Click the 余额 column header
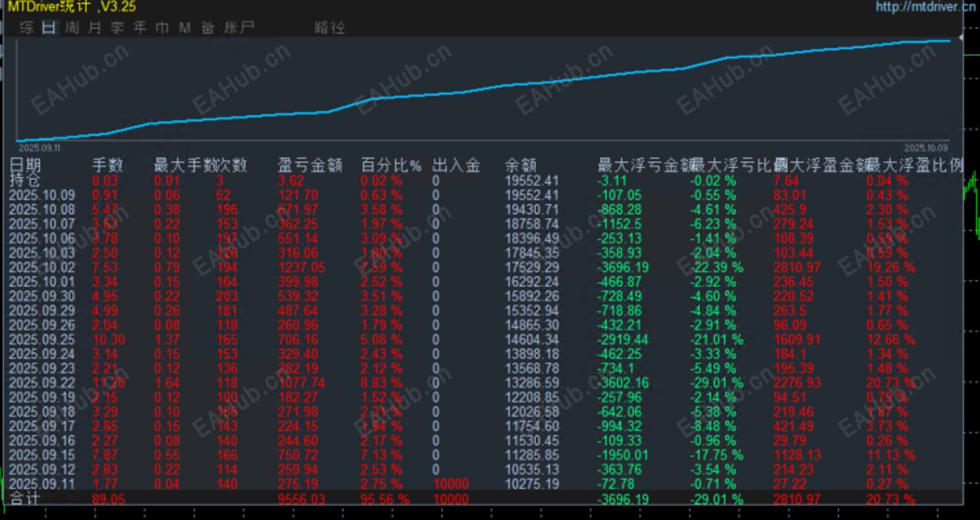The height and width of the screenshot is (520, 980). pyautogui.click(x=521, y=165)
